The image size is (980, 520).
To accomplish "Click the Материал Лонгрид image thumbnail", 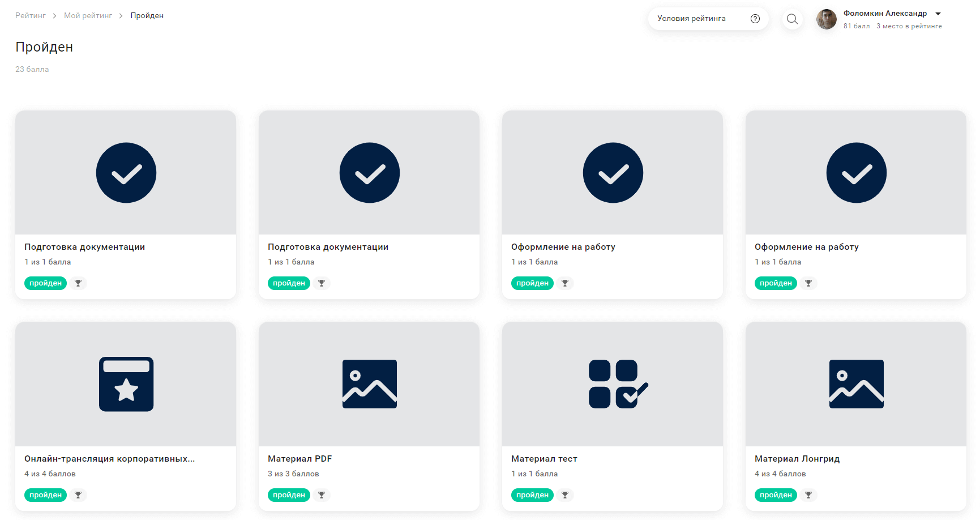I will pos(856,384).
